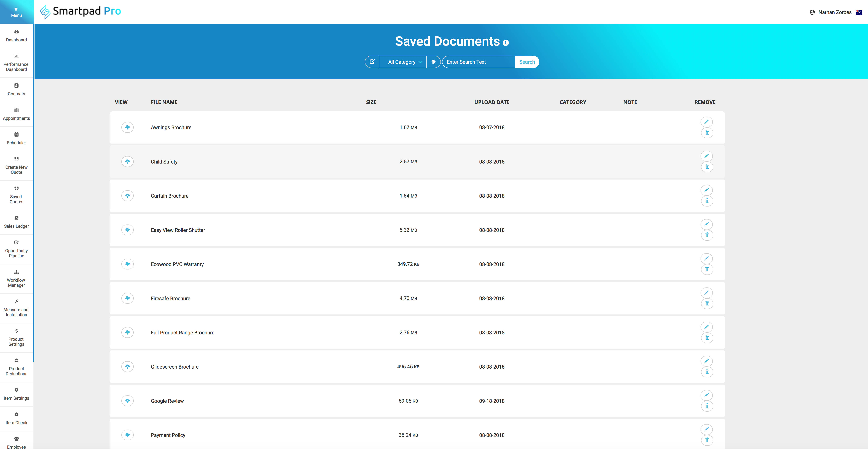868x449 pixels.
Task: Focus the Enter Search Text field
Action: coord(478,62)
